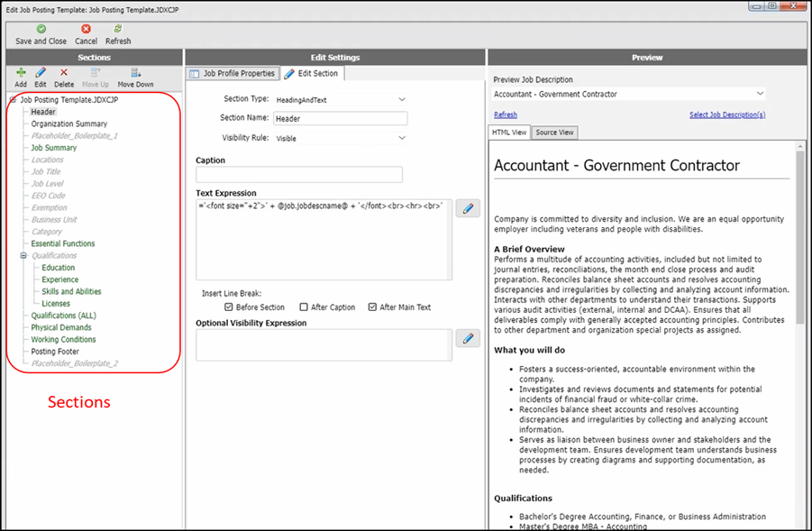Switch to the Job Profile Properties tab
The height and width of the screenshot is (531, 812).
coord(233,74)
